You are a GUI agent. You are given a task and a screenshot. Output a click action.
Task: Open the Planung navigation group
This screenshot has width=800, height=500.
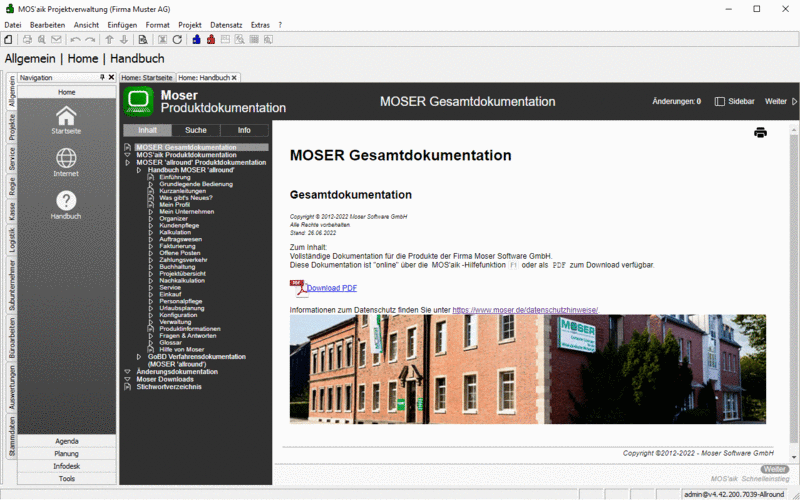point(67,454)
